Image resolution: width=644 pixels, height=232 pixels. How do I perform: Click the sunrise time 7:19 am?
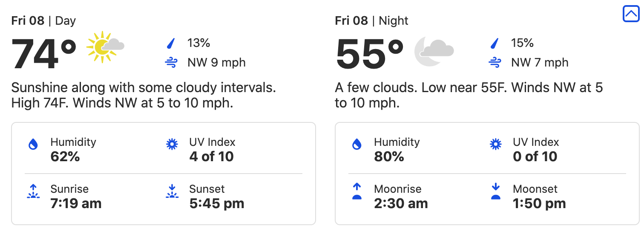point(76,203)
